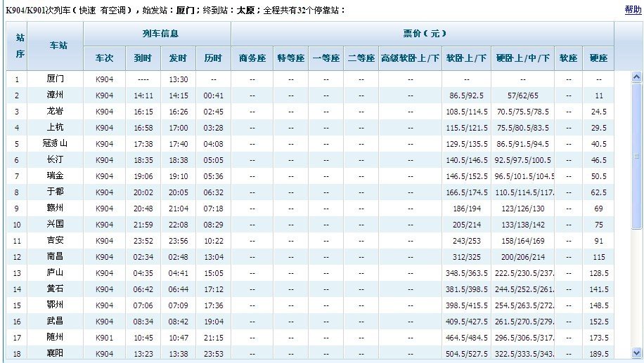The width and height of the screenshot is (644, 363).
Task: Click arrival time 14:11 for 漳州
Action: (x=143, y=95)
